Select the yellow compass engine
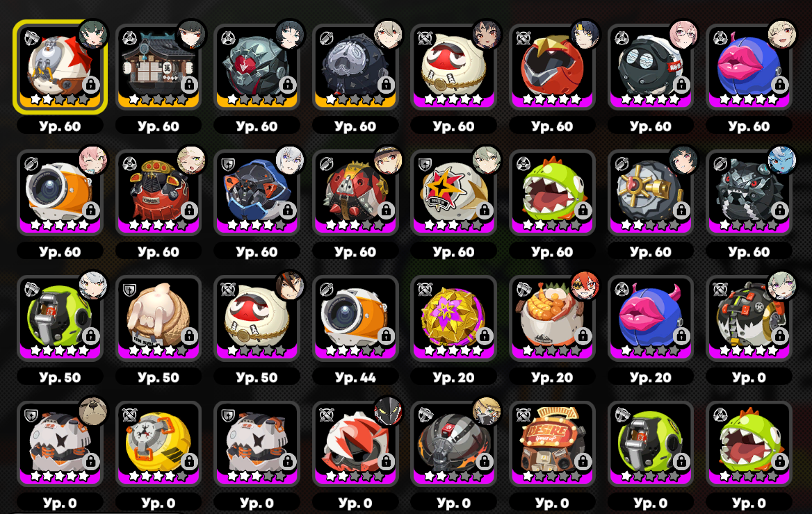812x514 pixels. (x=158, y=444)
